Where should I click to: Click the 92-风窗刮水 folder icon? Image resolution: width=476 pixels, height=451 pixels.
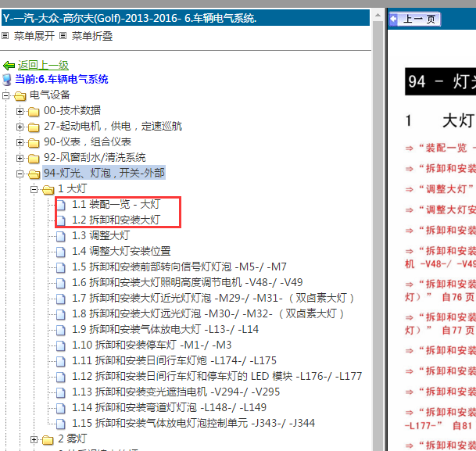[x=34, y=158]
